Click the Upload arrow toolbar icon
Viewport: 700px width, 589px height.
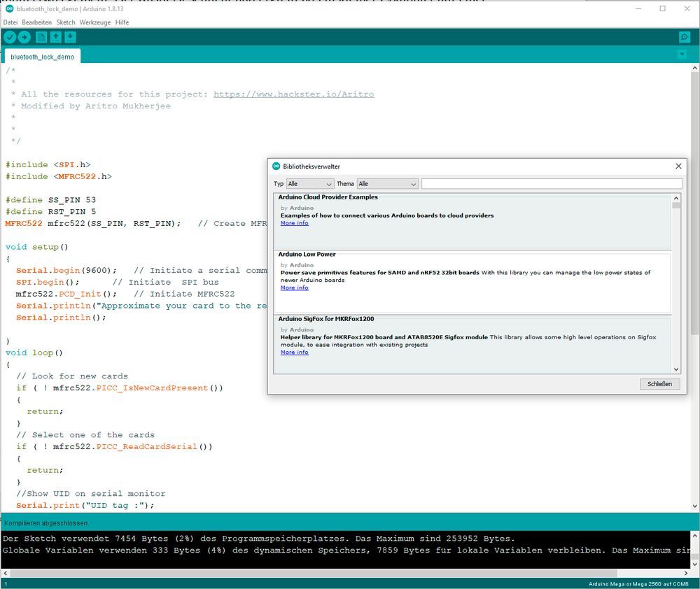coord(24,37)
